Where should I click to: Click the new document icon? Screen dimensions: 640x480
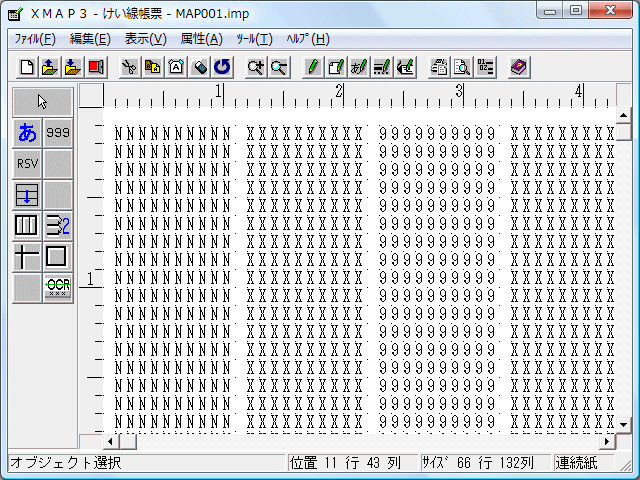27,67
